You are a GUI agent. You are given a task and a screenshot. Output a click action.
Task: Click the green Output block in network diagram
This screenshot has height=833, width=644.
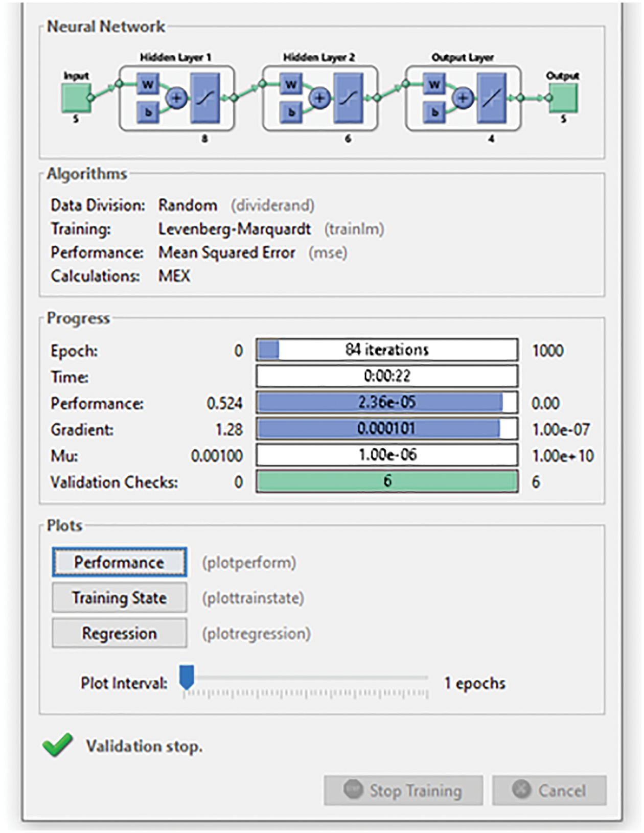(x=563, y=98)
